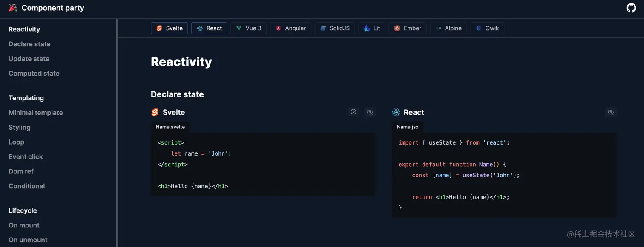The height and width of the screenshot is (247, 644).
Task: Open the Computed state section
Action: 34,73
